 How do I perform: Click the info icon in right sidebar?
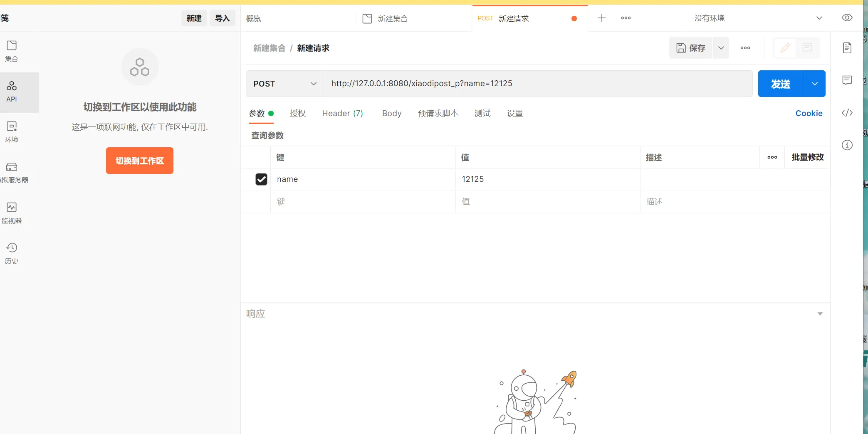(847, 145)
